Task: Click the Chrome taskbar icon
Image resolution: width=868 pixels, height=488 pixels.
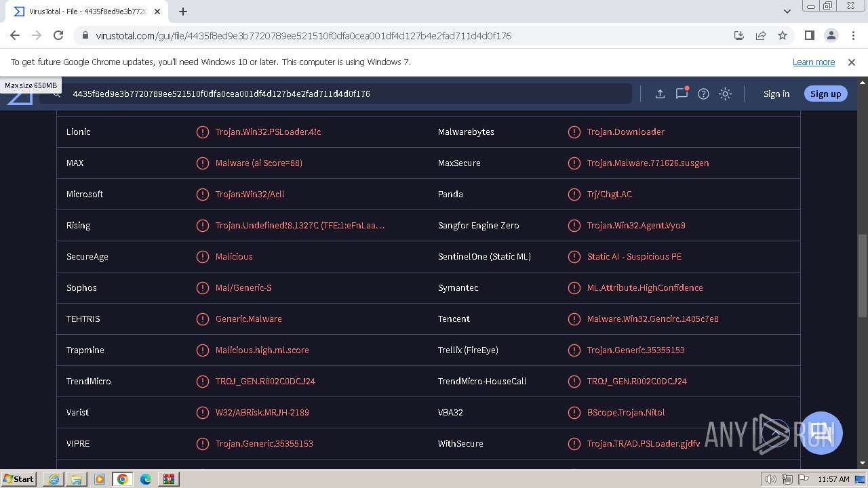Action: coord(123,479)
